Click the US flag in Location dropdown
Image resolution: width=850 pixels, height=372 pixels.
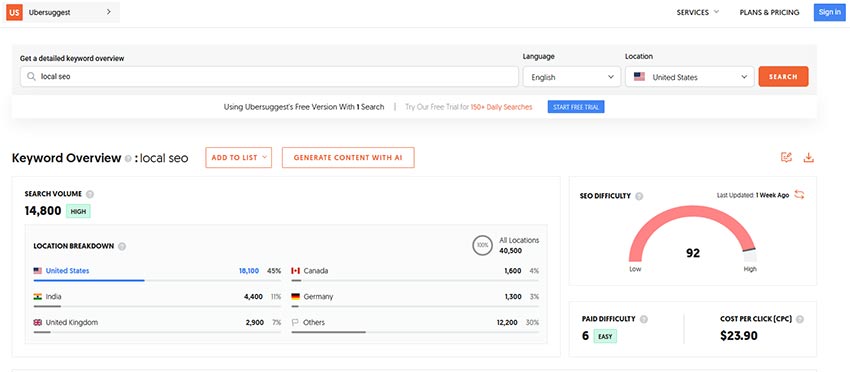(x=639, y=77)
